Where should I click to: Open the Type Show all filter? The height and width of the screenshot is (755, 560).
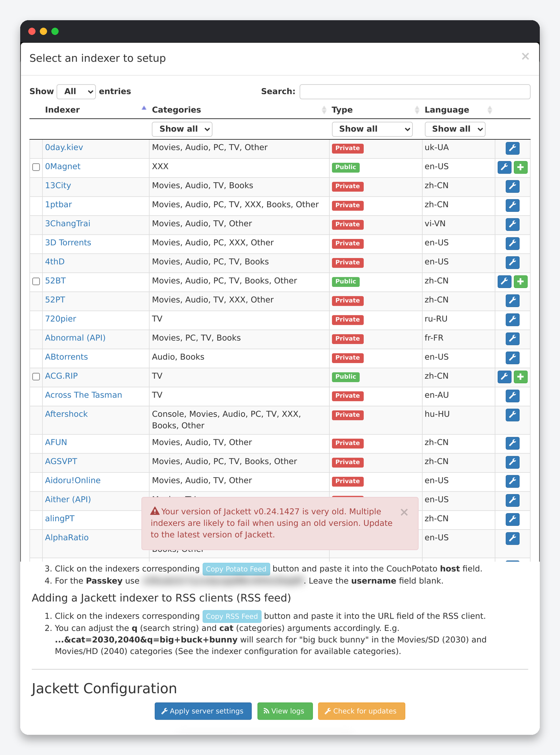pyautogui.click(x=372, y=129)
